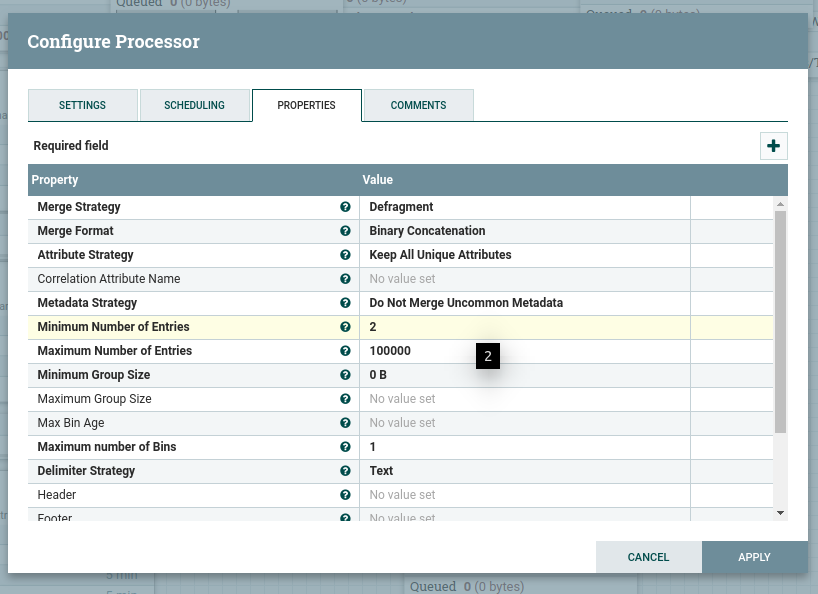818x594 pixels.
Task: Click the help icon beside Merge Format
Action: (345, 231)
